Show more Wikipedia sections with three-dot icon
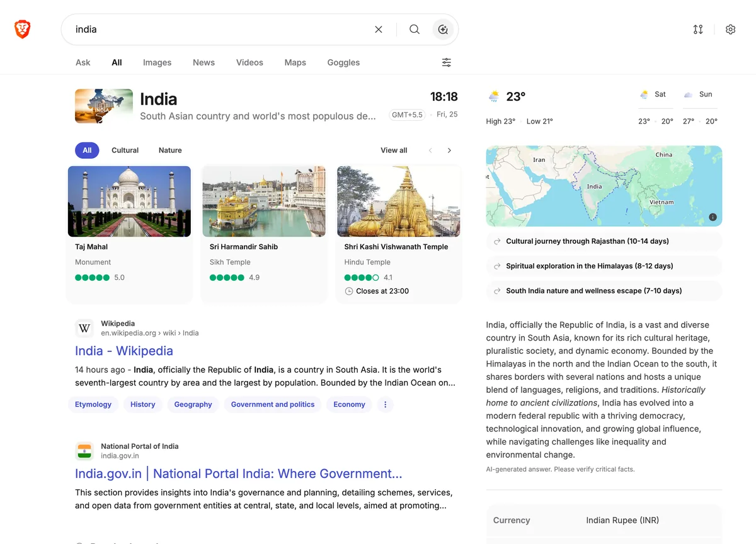The height and width of the screenshot is (544, 756). pyautogui.click(x=386, y=404)
